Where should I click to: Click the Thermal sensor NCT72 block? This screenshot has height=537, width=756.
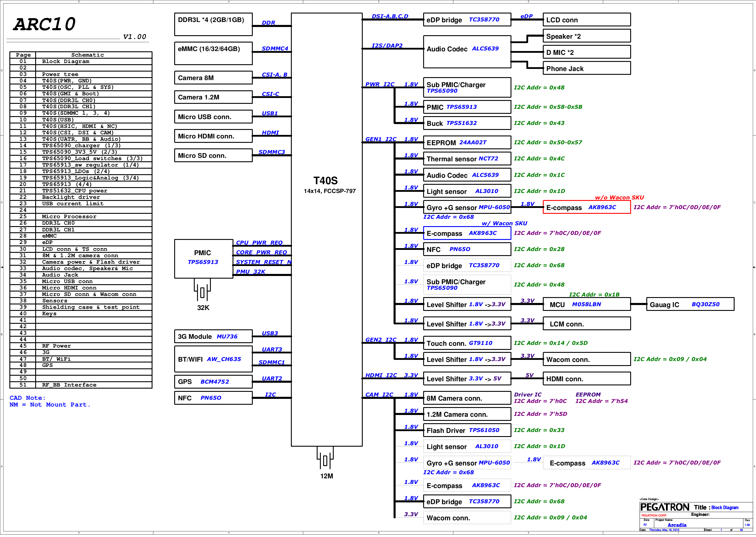(x=467, y=159)
